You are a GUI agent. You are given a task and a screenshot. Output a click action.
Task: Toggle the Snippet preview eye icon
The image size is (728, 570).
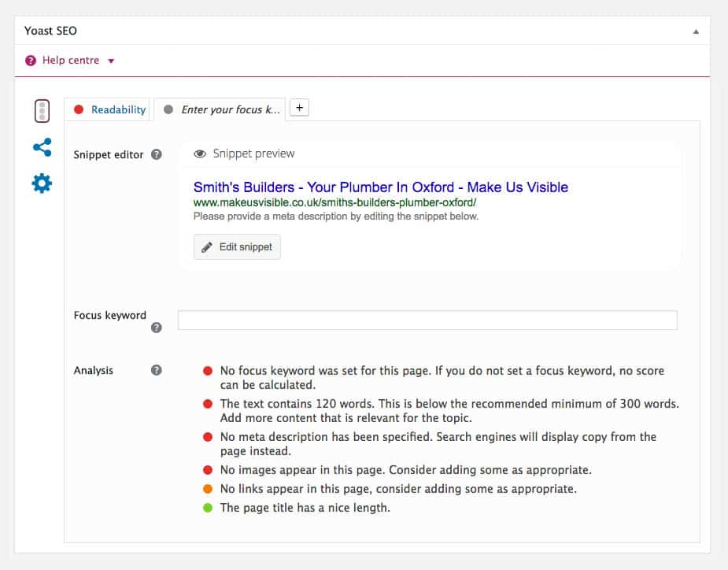[x=200, y=154]
